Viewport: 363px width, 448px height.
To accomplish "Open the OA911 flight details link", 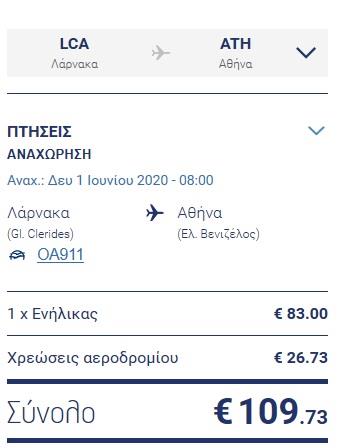I will [60, 255].
